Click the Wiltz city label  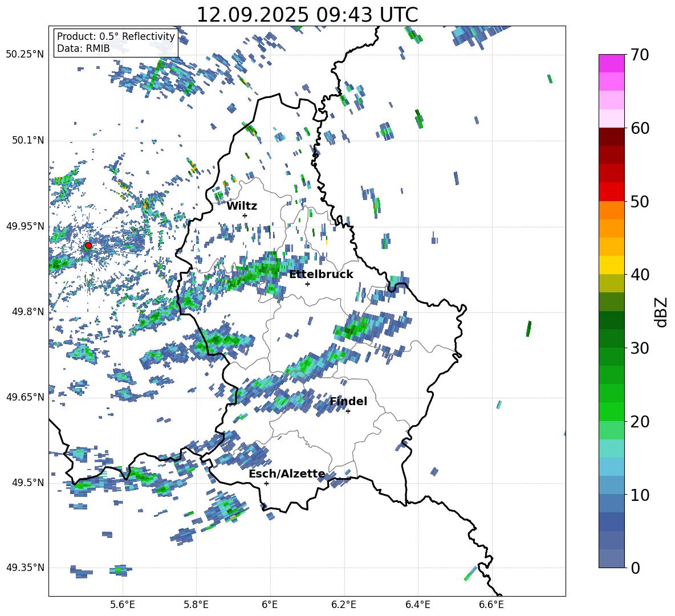[242, 206]
